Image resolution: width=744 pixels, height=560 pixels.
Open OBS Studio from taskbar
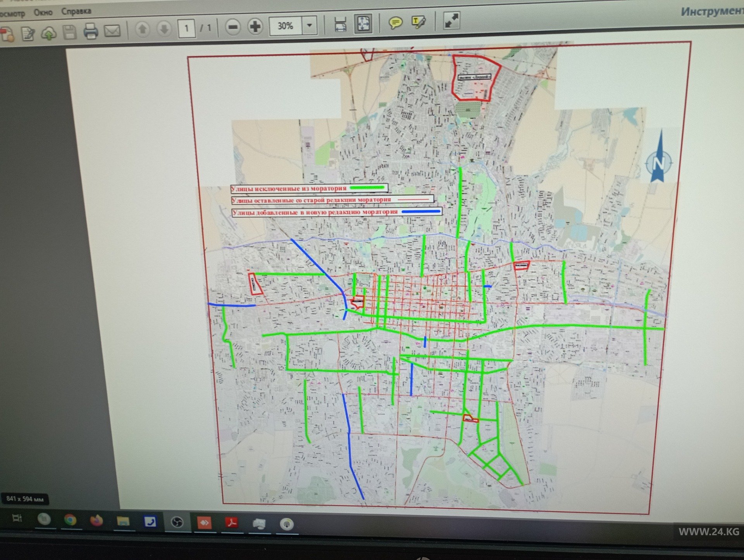pyautogui.click(x=177, y=522)
